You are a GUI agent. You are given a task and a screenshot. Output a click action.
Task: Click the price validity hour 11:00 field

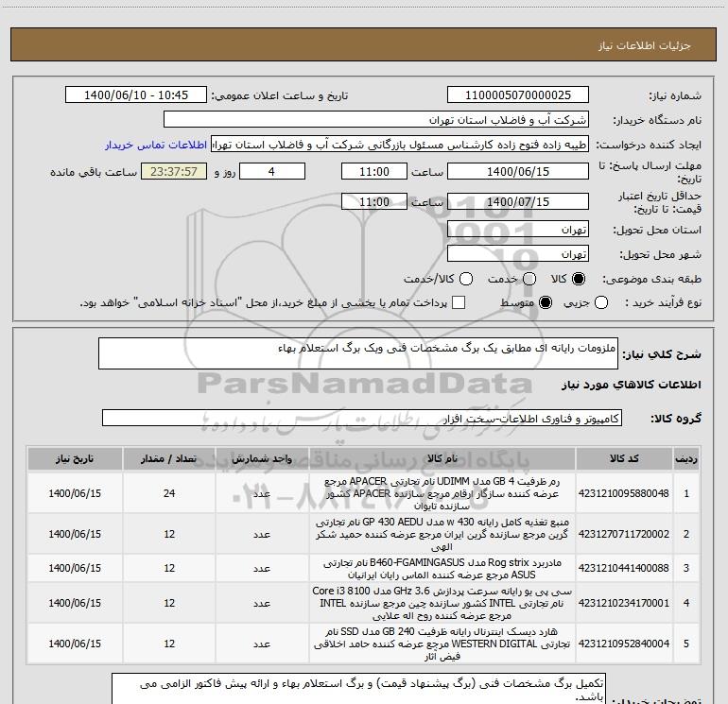click(374, 201)
